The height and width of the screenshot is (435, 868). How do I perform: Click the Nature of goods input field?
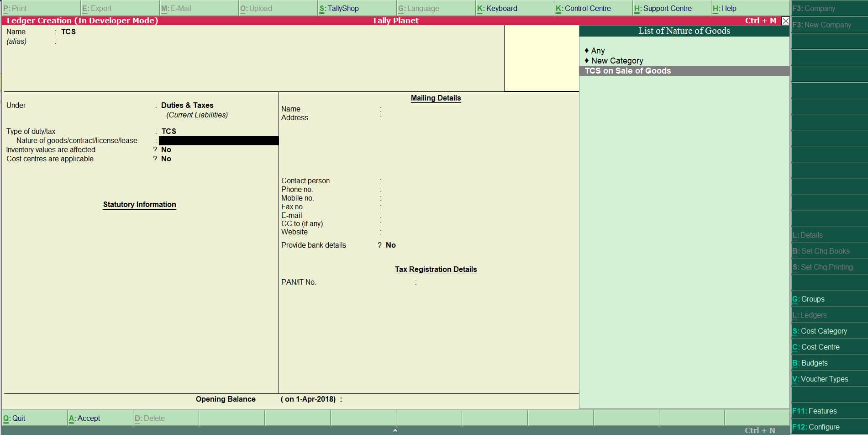(219, 141)
